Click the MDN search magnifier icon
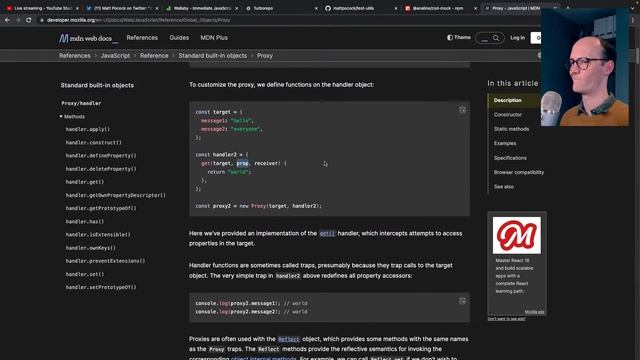 tap(496, 38)
